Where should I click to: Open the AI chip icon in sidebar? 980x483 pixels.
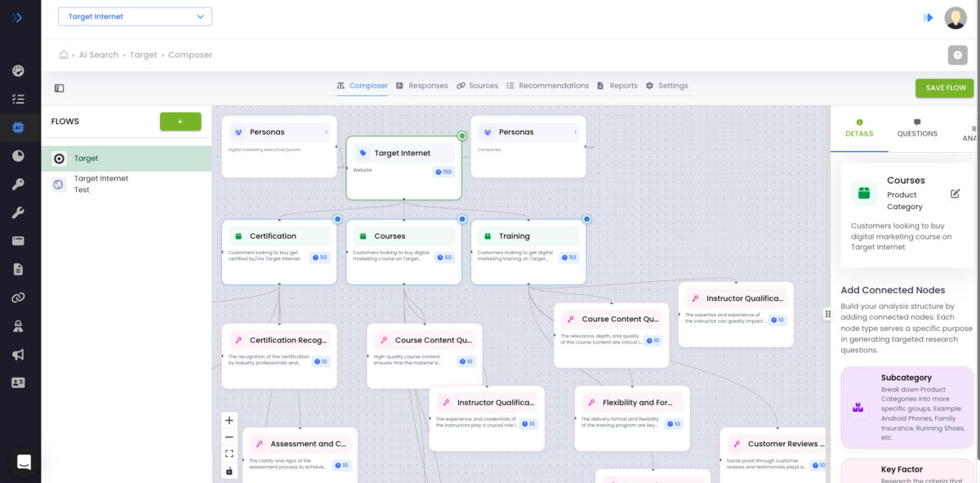(x=18, y=127)
